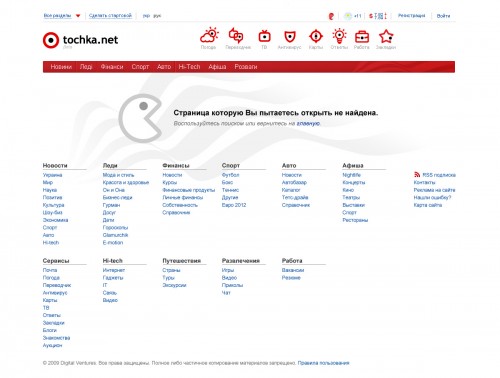
Task: Open the currency rates widget in top bar
Action: tap(378, 16)
